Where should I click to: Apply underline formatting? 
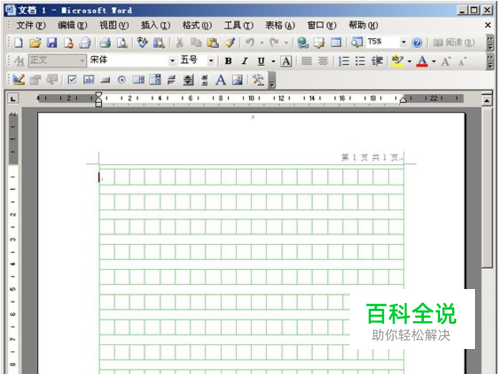point(261,61)
